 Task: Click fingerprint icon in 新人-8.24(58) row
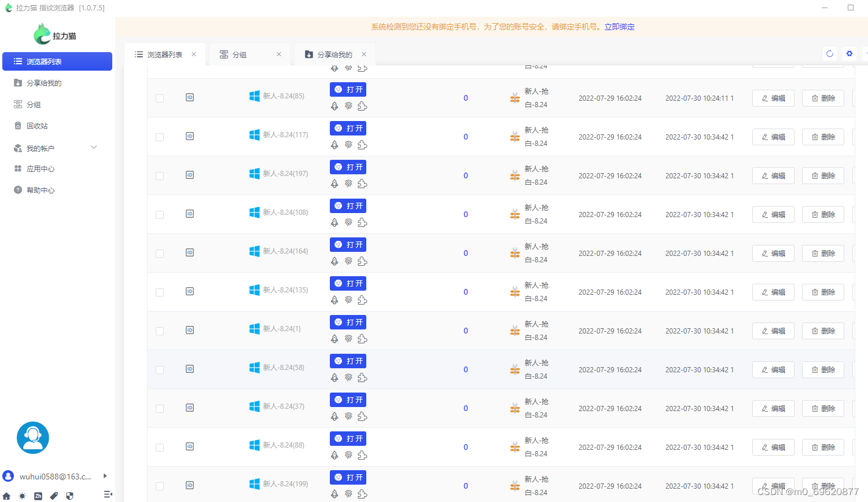pos(348,378)
